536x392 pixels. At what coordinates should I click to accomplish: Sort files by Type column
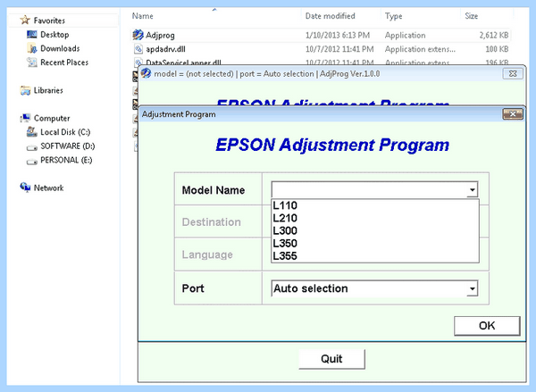pyautogui.click(x=393, y=16)
